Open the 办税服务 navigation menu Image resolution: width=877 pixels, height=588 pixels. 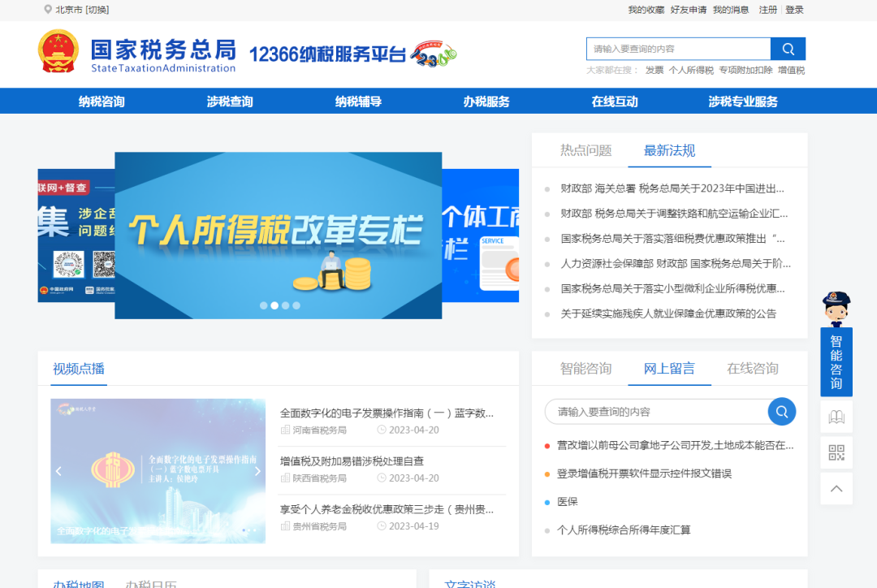click(x=486, y=102)
